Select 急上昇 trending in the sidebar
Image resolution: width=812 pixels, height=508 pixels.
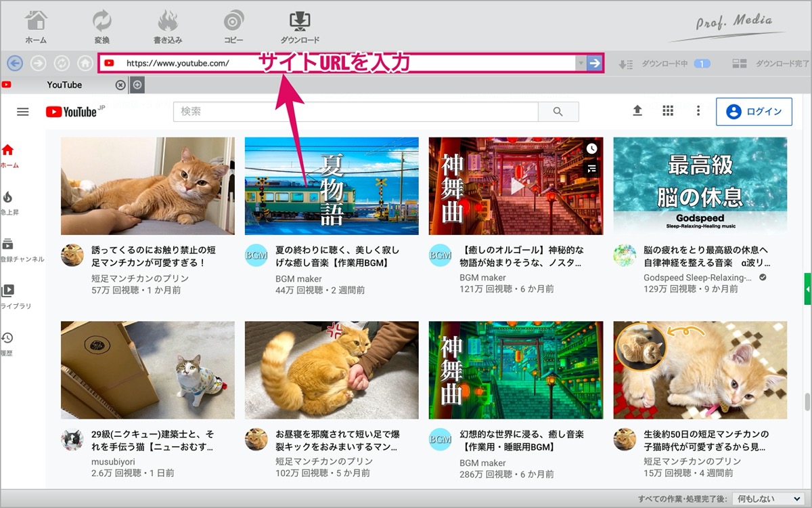click(9, 203)
